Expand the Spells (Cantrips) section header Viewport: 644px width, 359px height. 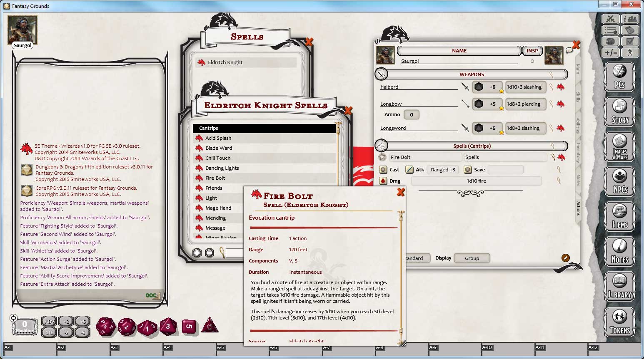click(473, 146)
